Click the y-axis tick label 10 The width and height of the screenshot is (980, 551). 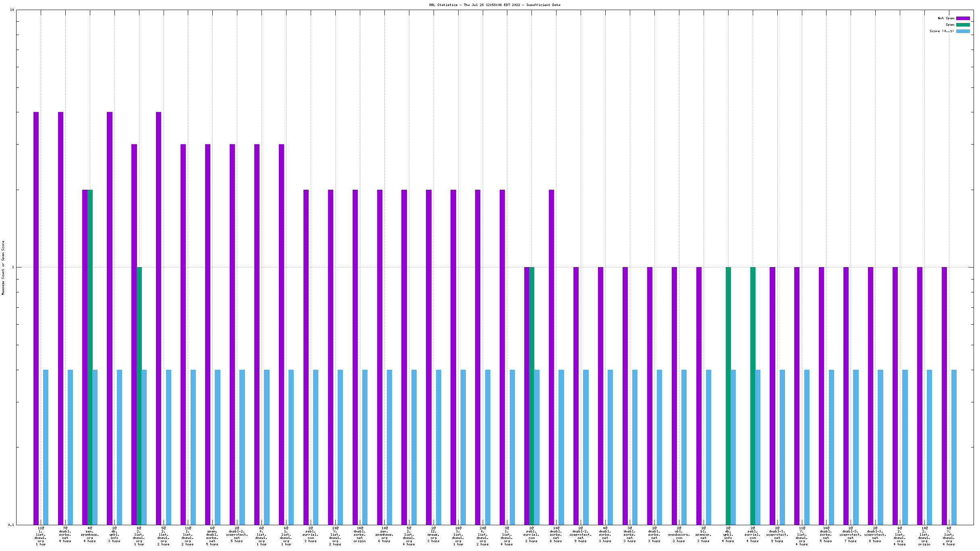pyautogui.click(x=12, y=10)
